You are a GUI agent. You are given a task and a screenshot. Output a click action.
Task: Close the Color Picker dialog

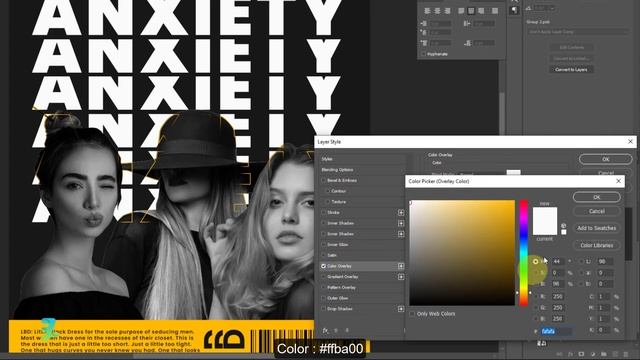click(618, 181)
